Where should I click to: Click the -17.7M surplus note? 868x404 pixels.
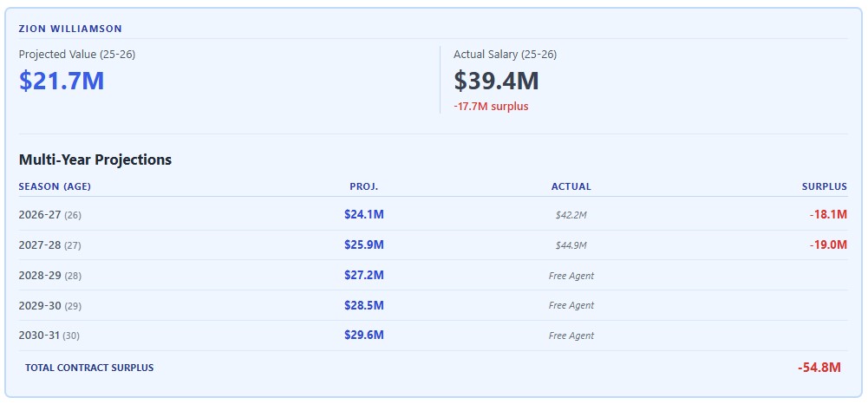(x=491, y=107)
